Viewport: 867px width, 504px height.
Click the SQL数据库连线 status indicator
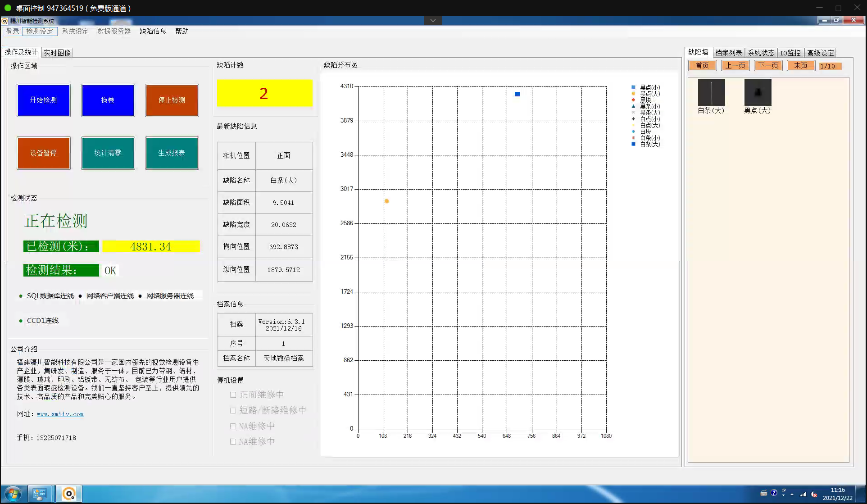point(46,296)
